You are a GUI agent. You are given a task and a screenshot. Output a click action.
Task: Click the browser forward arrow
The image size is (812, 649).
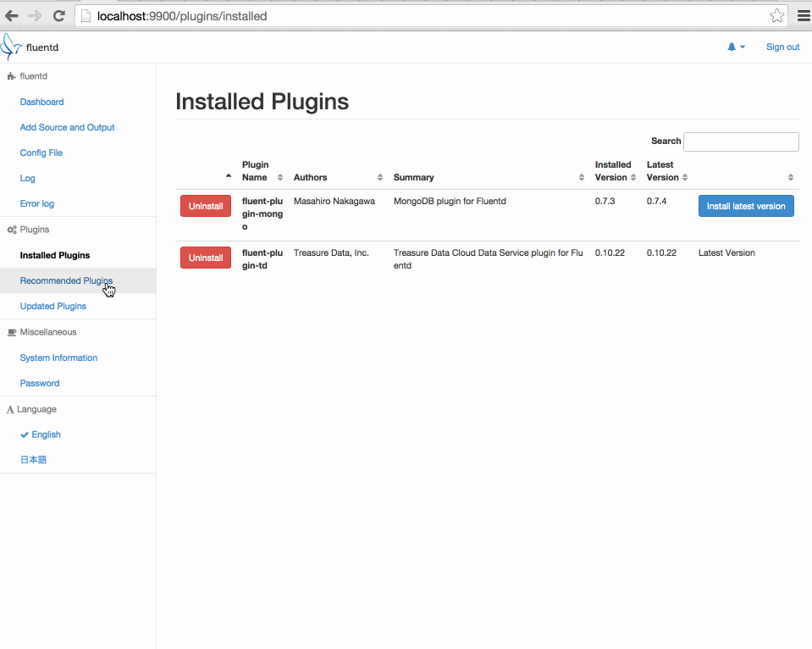(x=36, y=16)
